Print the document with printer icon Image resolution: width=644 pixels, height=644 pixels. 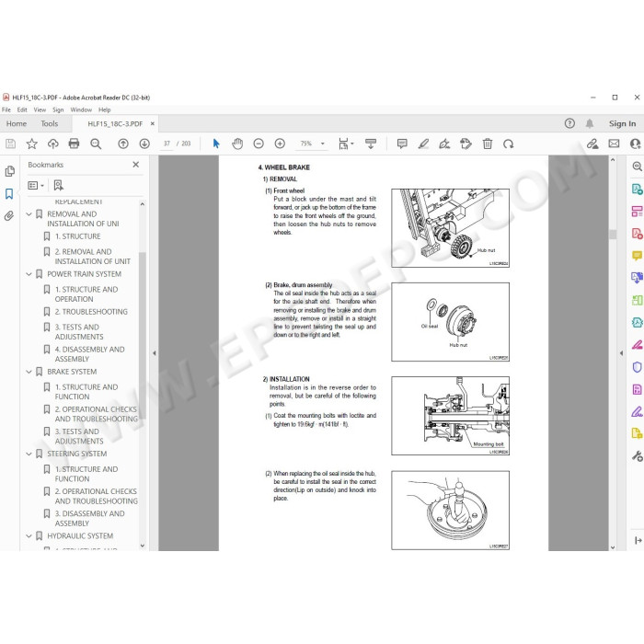tap(74, 144)
